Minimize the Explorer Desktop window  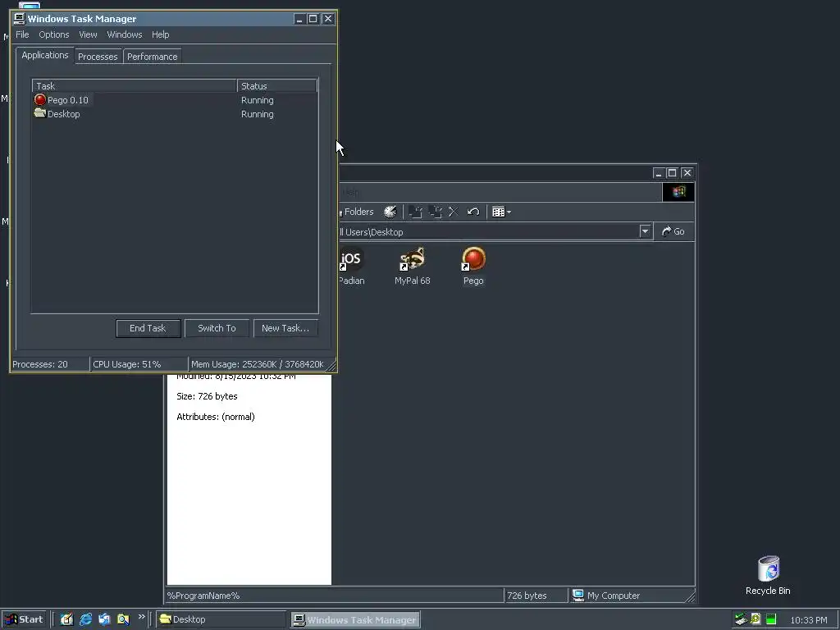tap(659, 173)
